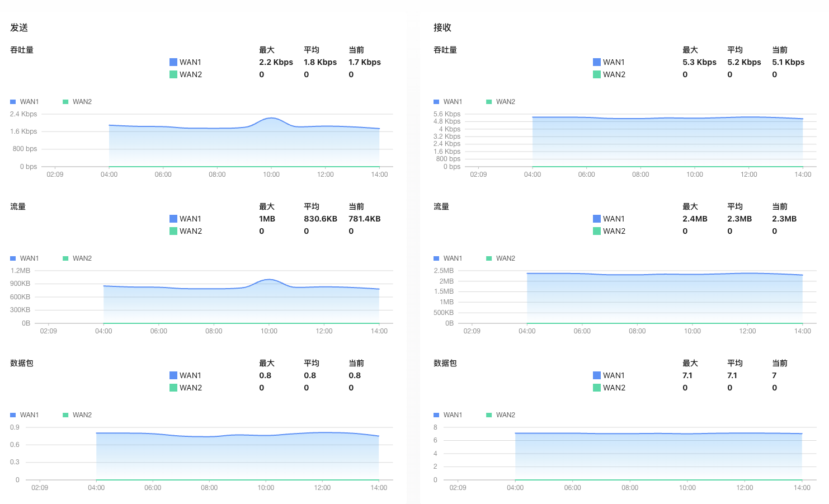Screen dimensions: 829x504
Task: Click blue WAN1 swatch in send 流量 stats row
Action: pyautogui.click(x=173, y=219)
